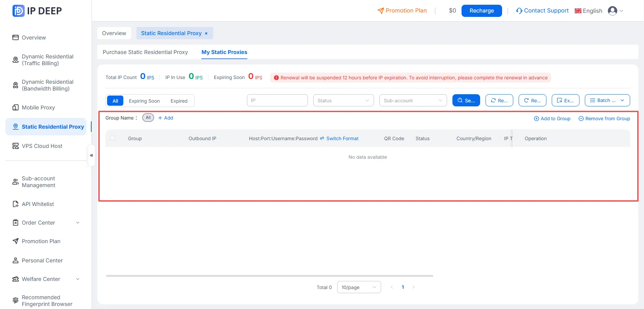Close the Static Residential Proxy tab
The image size is (644, 309).
tap(206, 33)
